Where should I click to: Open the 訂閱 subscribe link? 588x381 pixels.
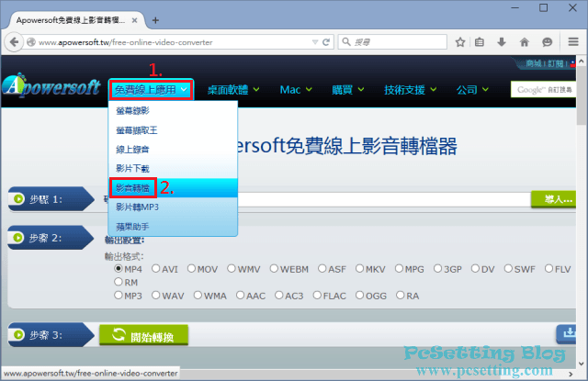coord(556,63)
